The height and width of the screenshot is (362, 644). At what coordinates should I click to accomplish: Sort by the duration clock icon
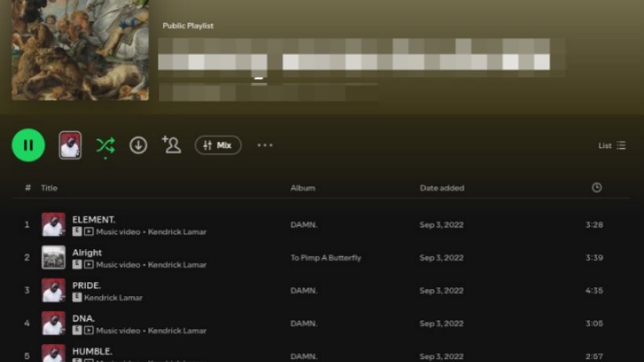coord(597,187)
